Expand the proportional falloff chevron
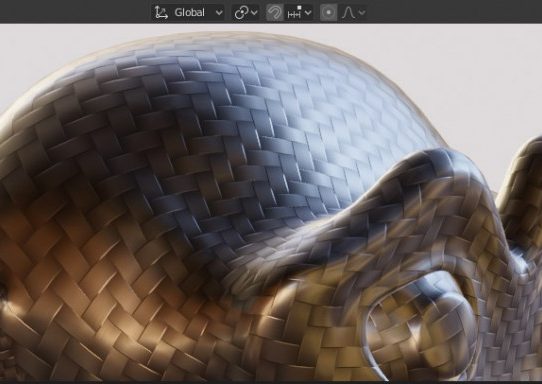Viewport: 542px width, 384px height. click(x=362, y=13)
